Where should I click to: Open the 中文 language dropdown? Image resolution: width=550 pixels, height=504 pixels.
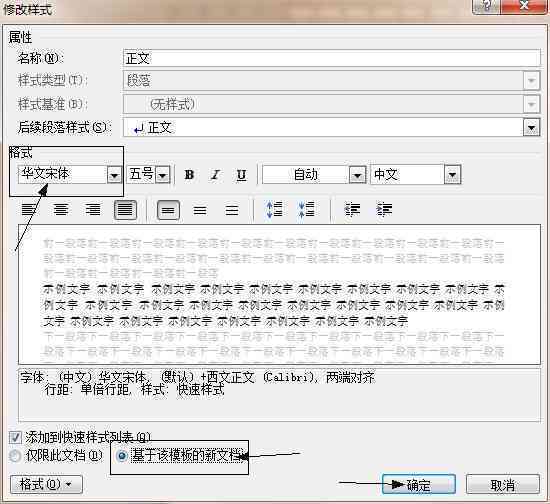[x=452, y=175]
